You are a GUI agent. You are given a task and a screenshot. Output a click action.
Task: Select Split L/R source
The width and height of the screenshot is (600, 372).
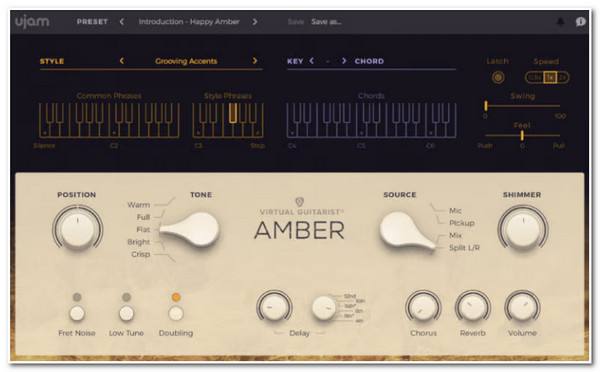coord(464,248)
